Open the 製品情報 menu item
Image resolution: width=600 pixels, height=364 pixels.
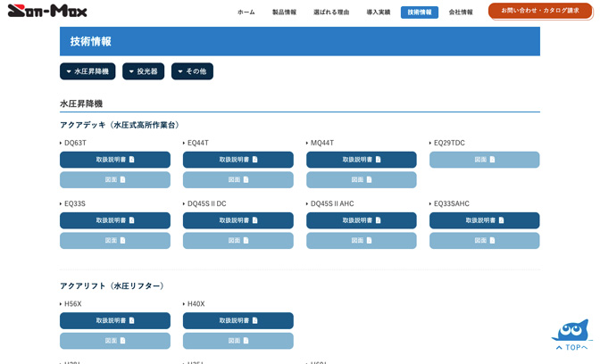click(284, 12)
